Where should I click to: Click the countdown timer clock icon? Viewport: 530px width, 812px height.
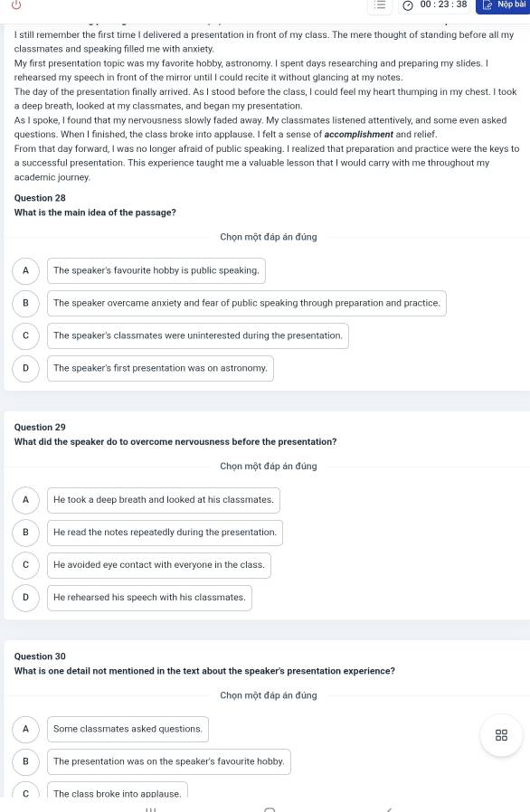click(408, 5)
